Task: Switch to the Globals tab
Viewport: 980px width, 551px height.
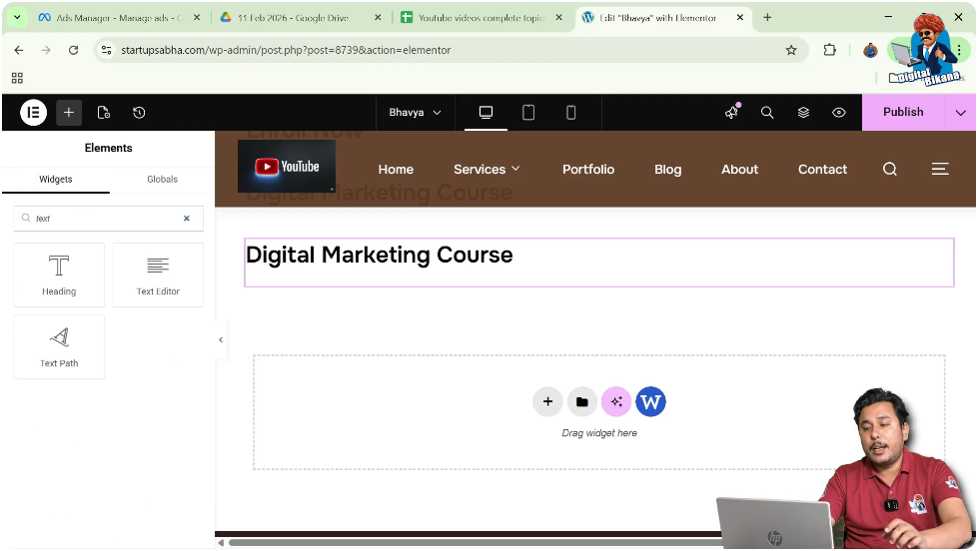Action: click(x=162, y=180)
